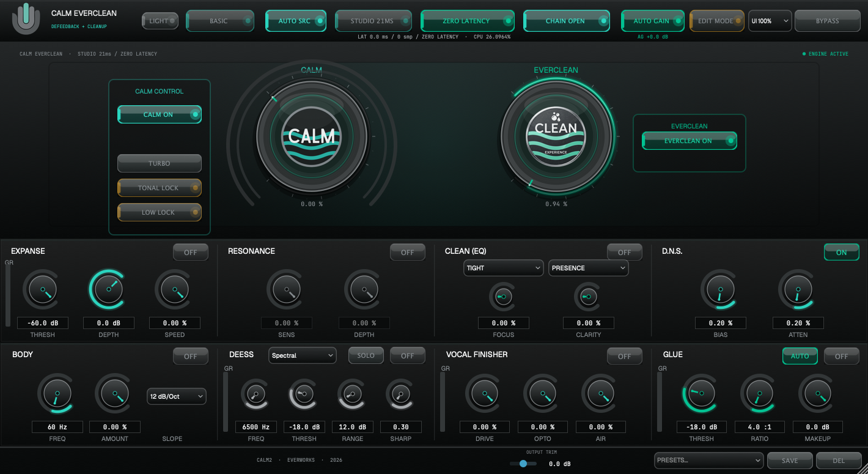This screenshot has width=868, height=474.
Task: Open the UI 100% scale dropdown
Action: (x=770, y=21)
